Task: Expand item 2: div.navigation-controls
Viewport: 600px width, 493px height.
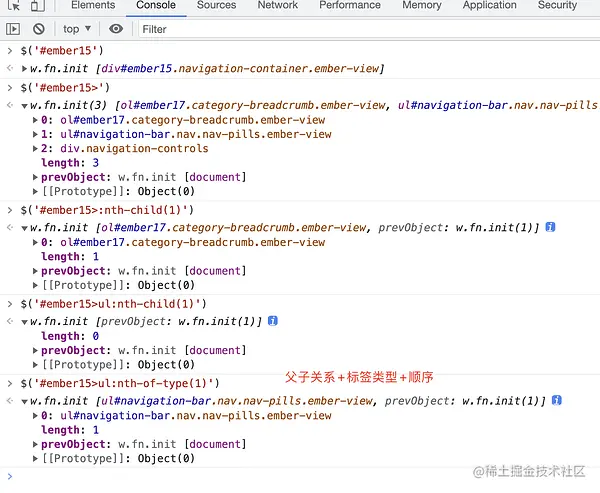Action: (x=35, y=149)
